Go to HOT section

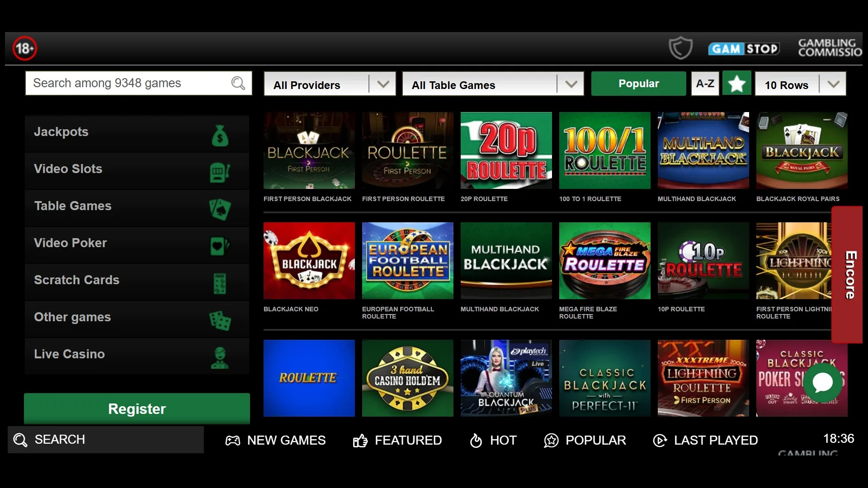[493, 441]
